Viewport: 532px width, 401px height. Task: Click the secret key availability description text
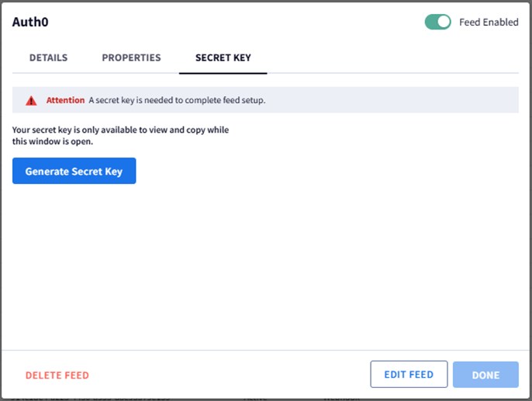(120, 136)
